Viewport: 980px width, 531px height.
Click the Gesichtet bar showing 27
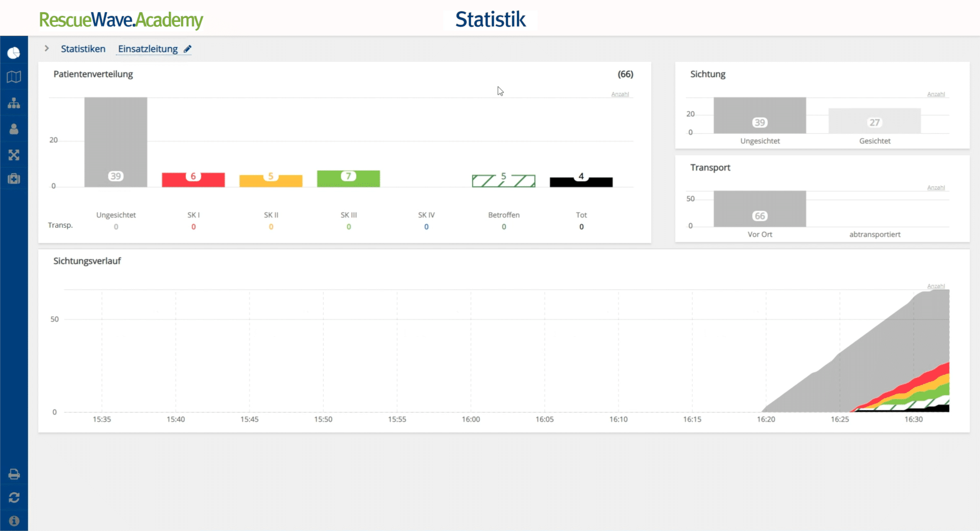[x=875, y=121]
